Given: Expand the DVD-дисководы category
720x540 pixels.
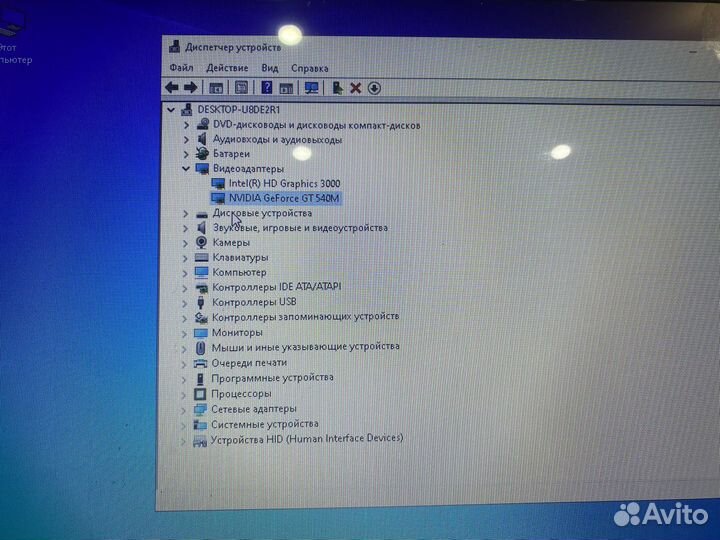Looking at the screenshot, I should pos(186,125).
